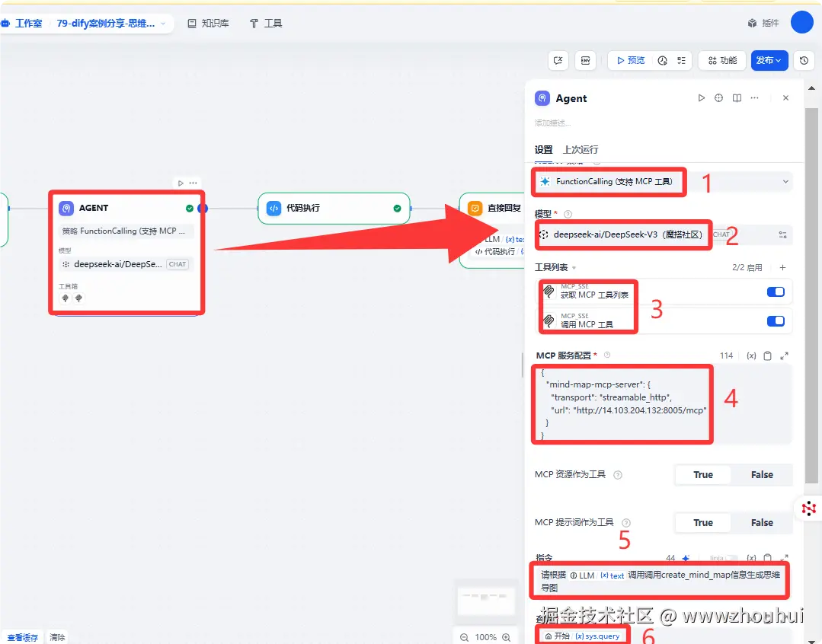Screen dimensions: 822x644
Task: Copy the MCP 服务配置 content with clipboard icon
Action: click(x=767, y=355)
